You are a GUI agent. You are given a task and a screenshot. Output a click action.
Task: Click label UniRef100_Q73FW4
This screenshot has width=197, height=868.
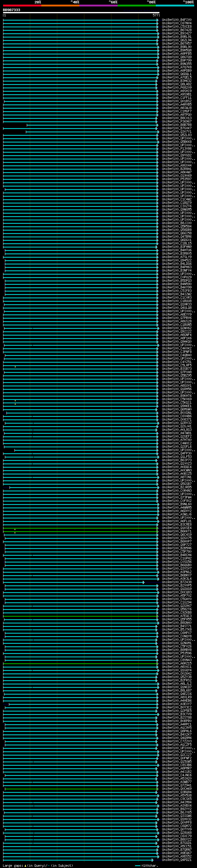tap(176, 497)
